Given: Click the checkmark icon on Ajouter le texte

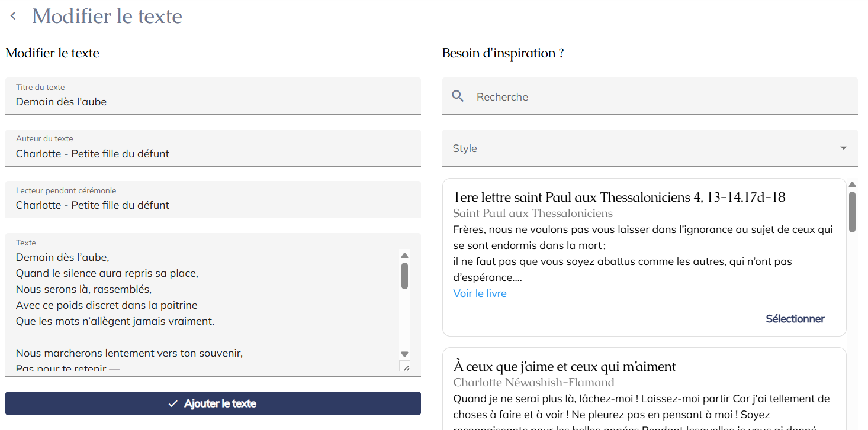Looking at the screenshot, I should 173,403.
